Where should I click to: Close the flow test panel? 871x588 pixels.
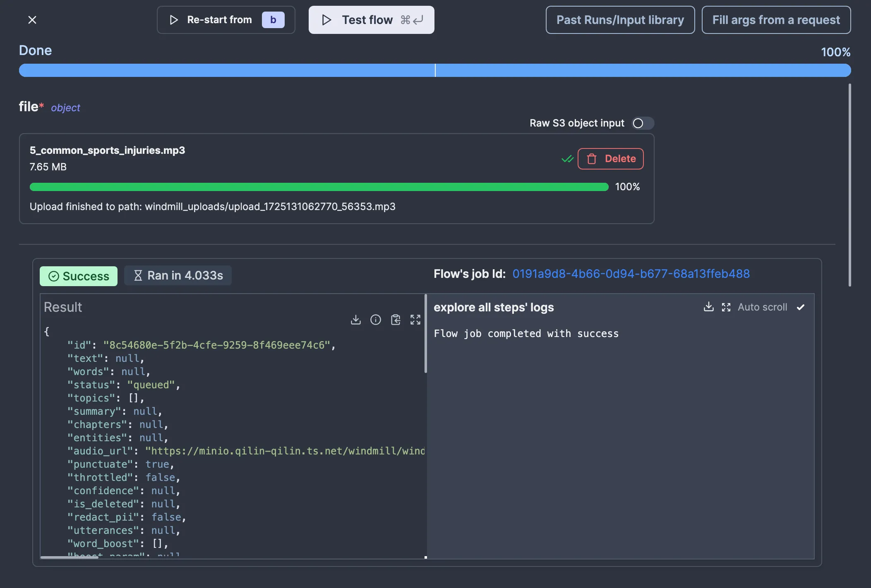pos(32,20)
